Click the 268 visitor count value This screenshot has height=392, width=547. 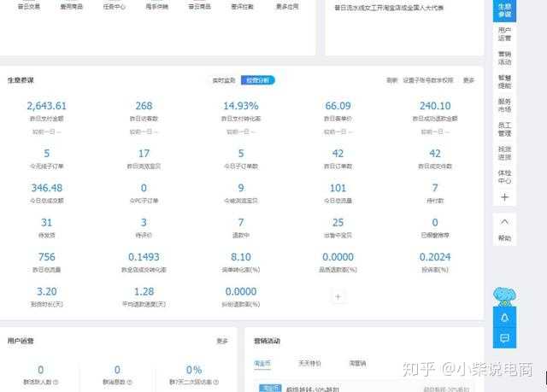144,106
